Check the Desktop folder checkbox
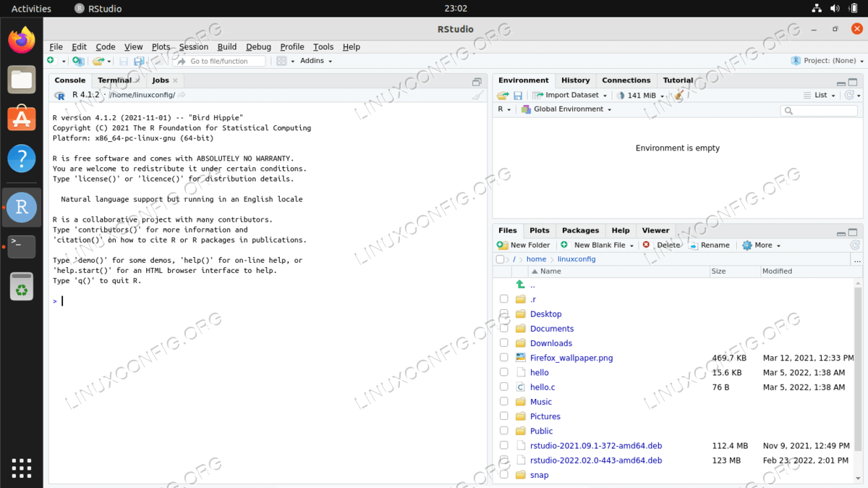This screenshot has width=868, height=488. click(504, 314)
